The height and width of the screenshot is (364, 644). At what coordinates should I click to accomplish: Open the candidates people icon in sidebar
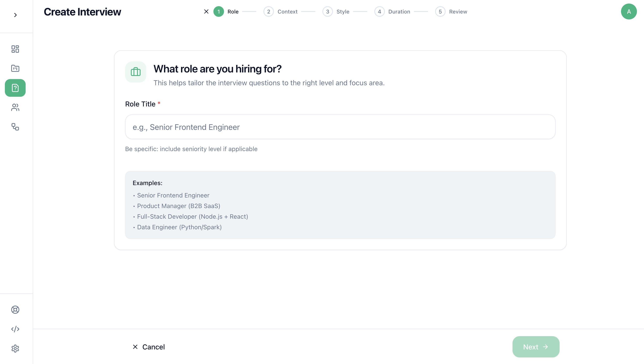tap(15, 108)
